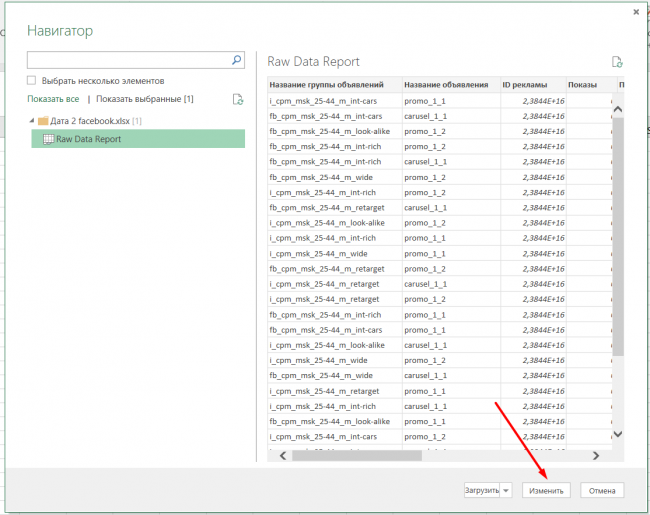
Task: Click the table icon beside Raw Data Report
Action: 47,138
